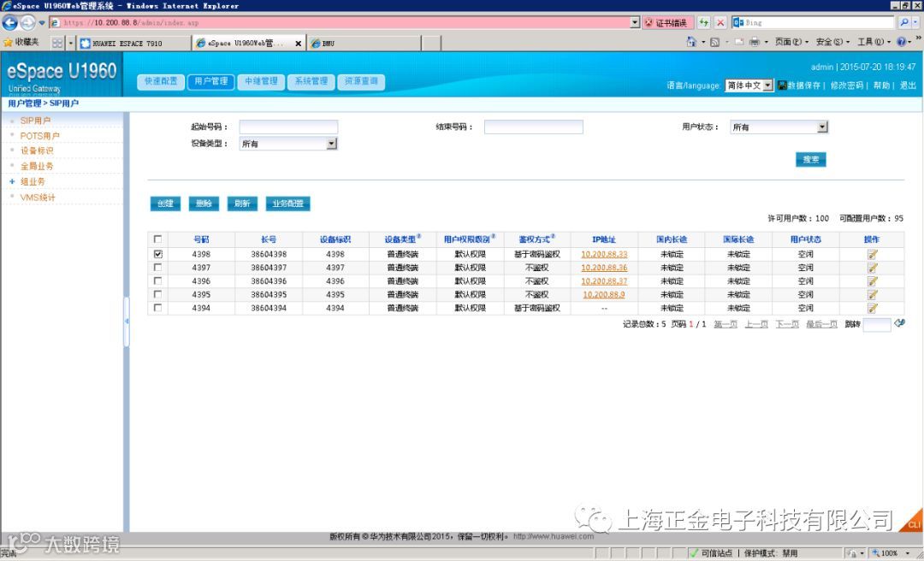Click the read mail icon in command bar
Viewport: 924px width, 561px height.
coord(739,43)
